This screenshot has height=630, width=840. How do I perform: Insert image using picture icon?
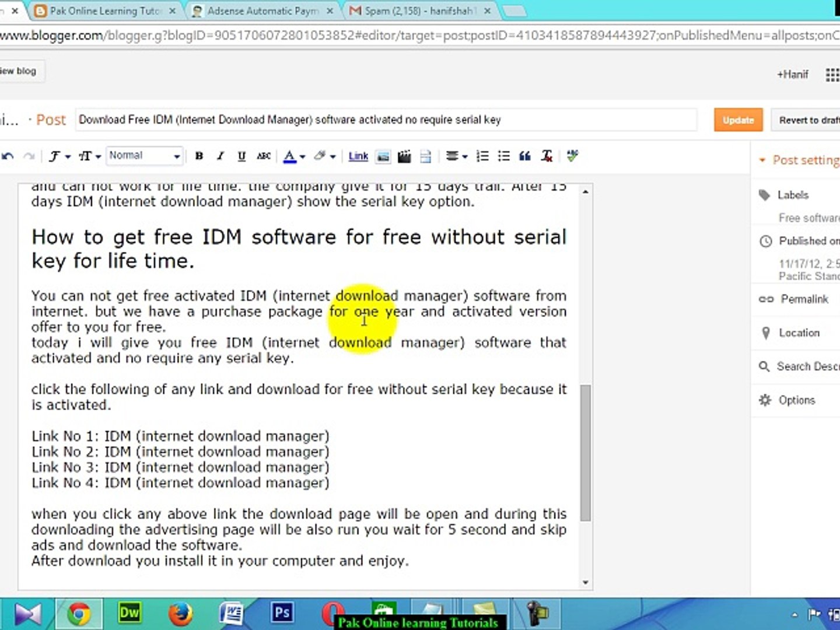pyautogui.click(x=383, y=156)
